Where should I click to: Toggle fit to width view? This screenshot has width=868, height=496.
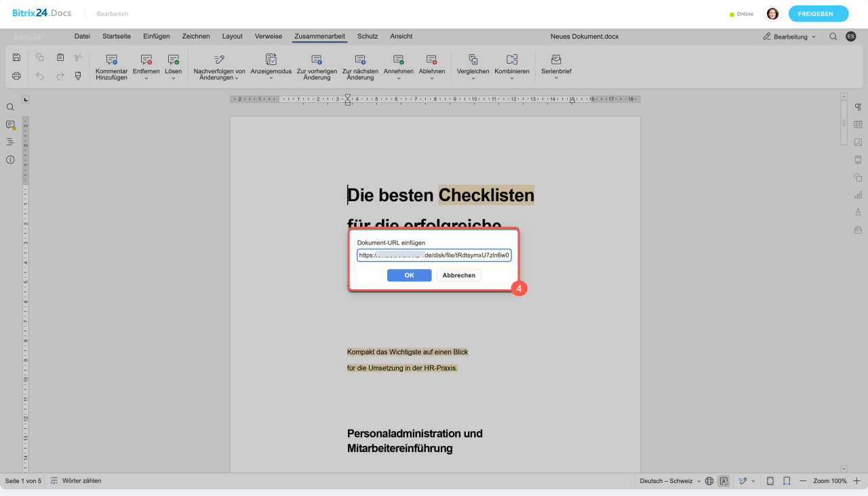click(x=787, y=481)
